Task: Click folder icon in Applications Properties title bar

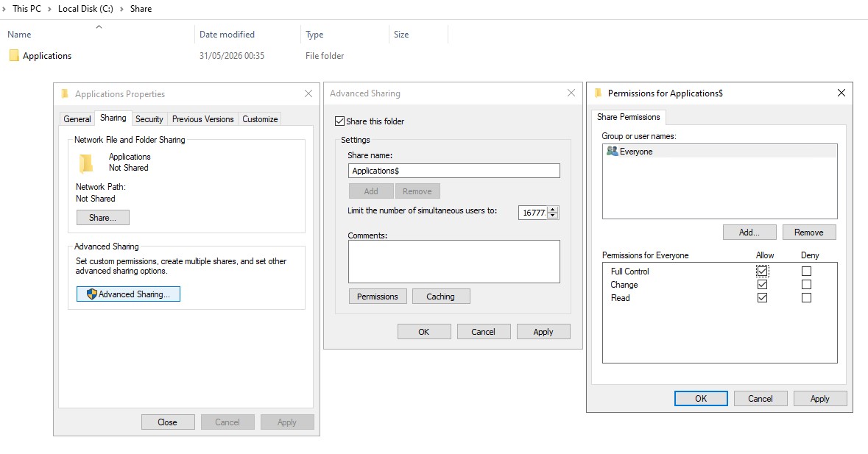Action: (x=65, y=93)
